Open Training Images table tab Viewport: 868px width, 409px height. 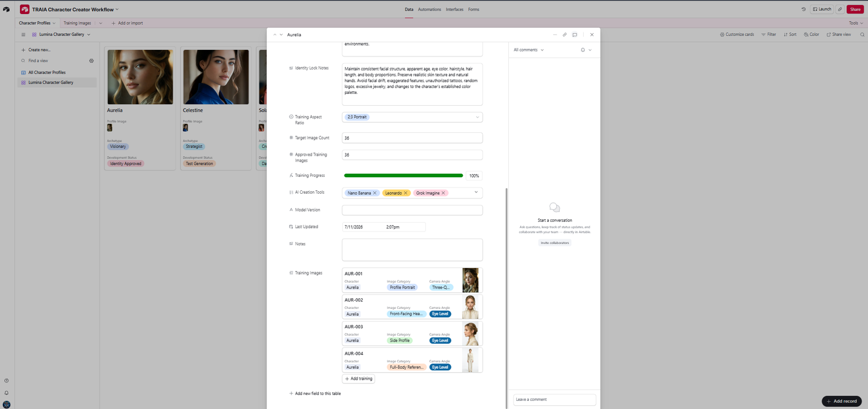pos(77,23)
